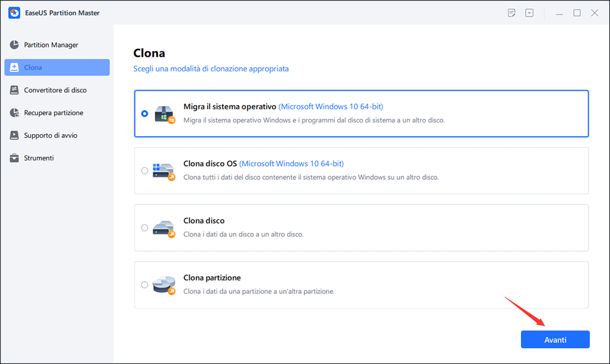Image resolution: width=610 pixels, height=364 pixels.
Task: Click the 'Clona partizione' option title
Action: pyautogui.click(x=212, y=277)
